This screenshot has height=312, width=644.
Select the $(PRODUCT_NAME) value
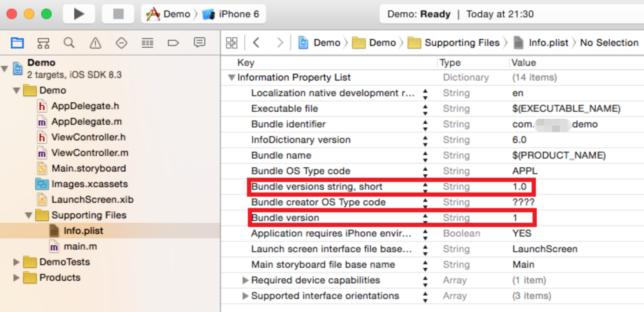point(559,156)
